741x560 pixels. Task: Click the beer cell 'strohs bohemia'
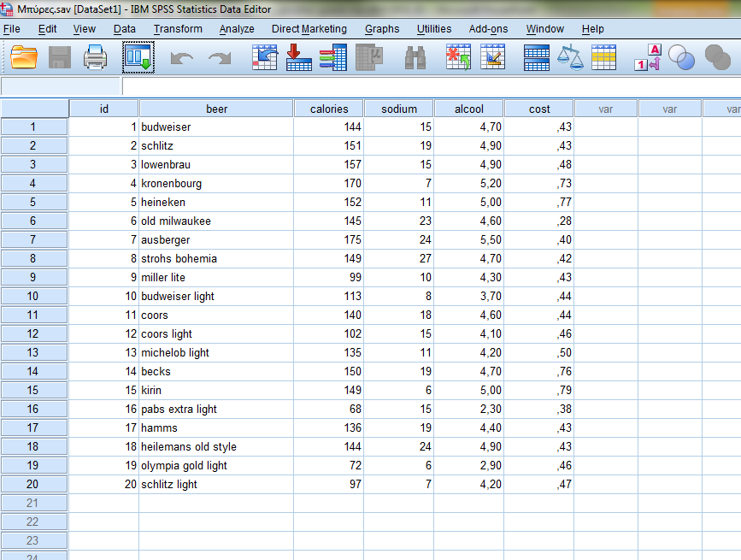point(216,258)
